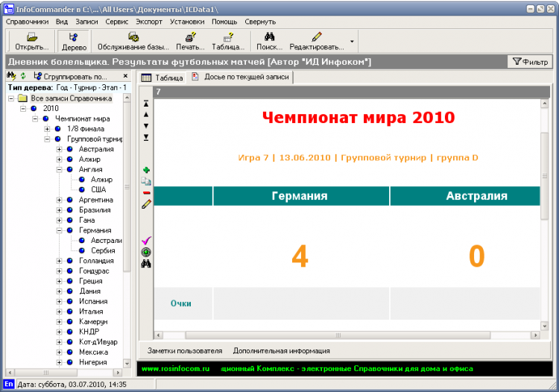The height and width of the screenshot is (392, 559).
Task: Toggle the Дерево tree panel button
Action: [x=74, y=41]
